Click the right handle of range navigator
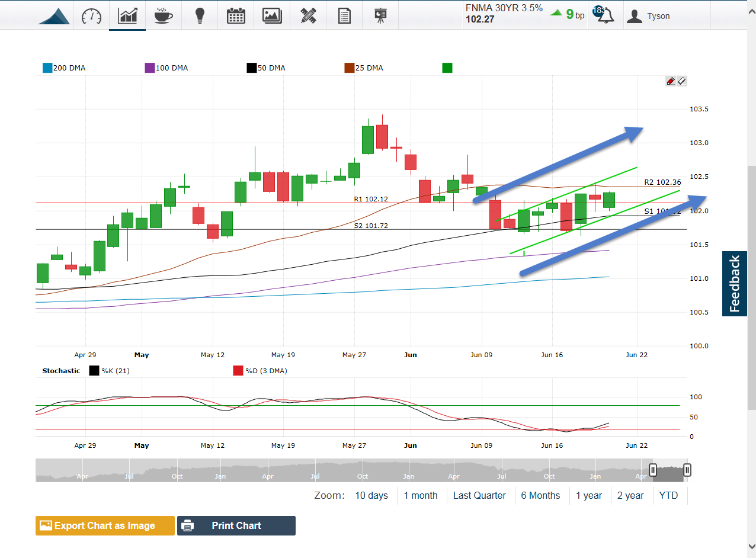Viewport: 756px width, 558px height. point(687,470)
